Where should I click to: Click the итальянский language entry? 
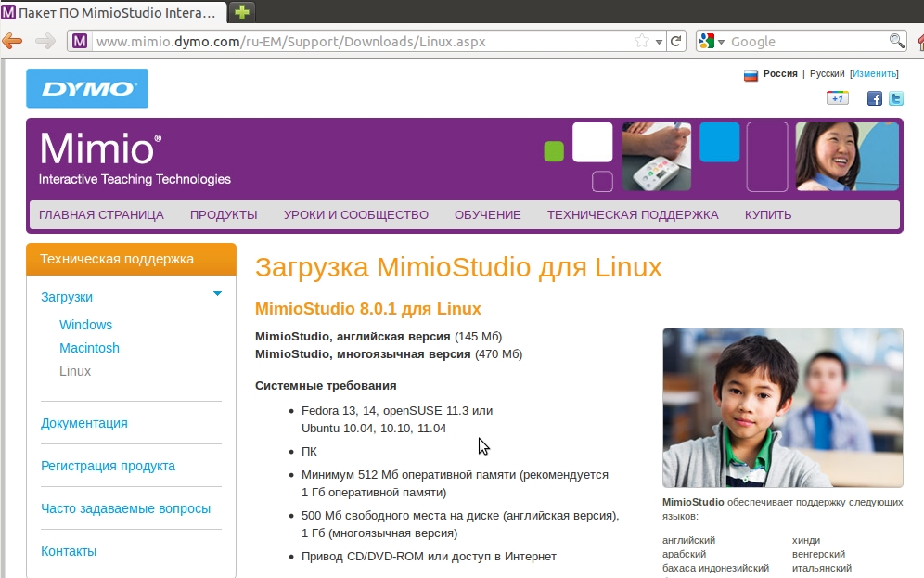pyautogui.click(x=821, y=569)
